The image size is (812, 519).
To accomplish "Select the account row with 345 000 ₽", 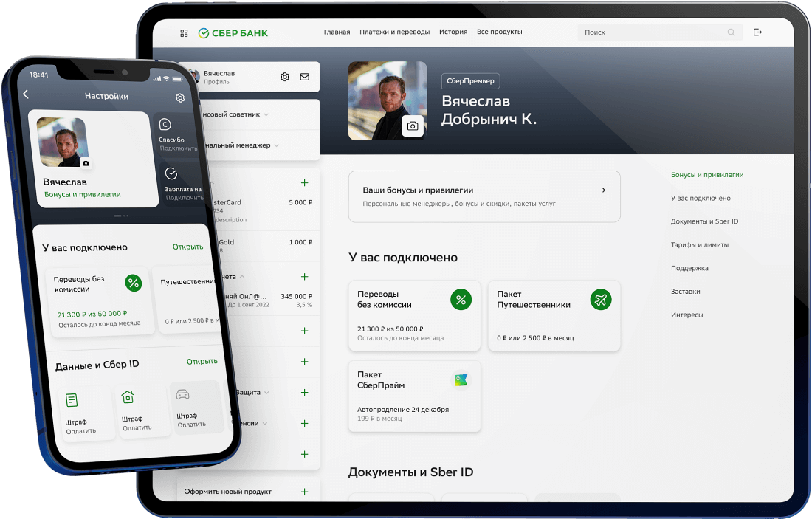I will (269, 300).
